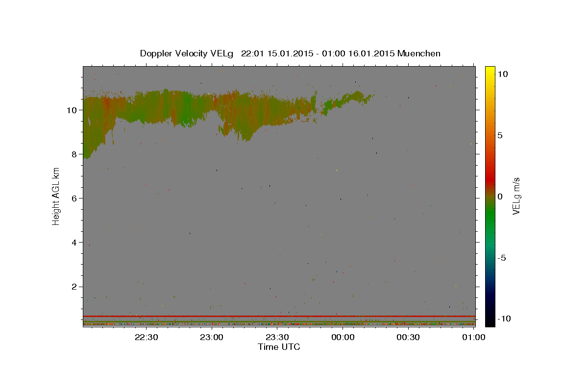Click the colorbar value 0 label
The width and height of the screenshot is (588, 392).
point(500,196)
